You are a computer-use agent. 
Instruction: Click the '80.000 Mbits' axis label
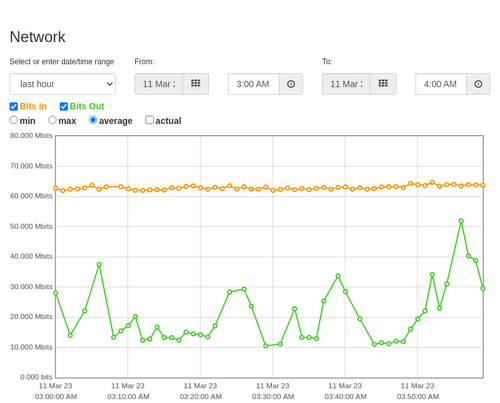31,136
